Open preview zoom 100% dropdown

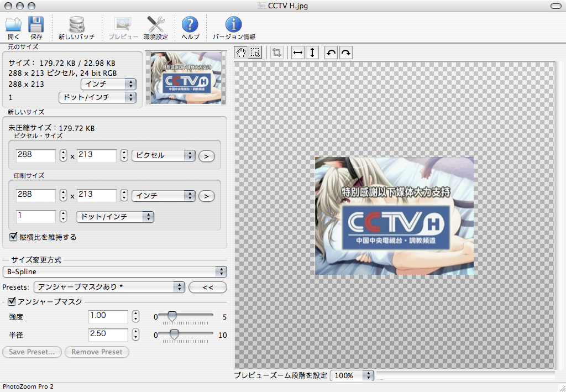[352, 375]
